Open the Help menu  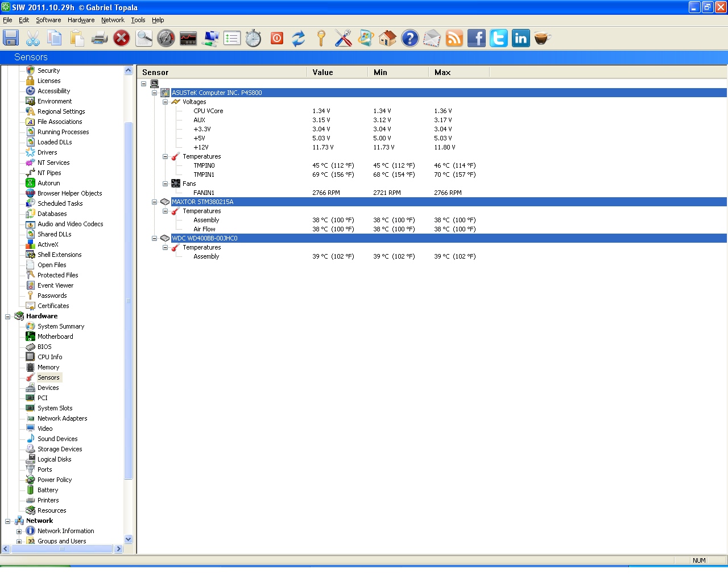[x=158, y=20]
